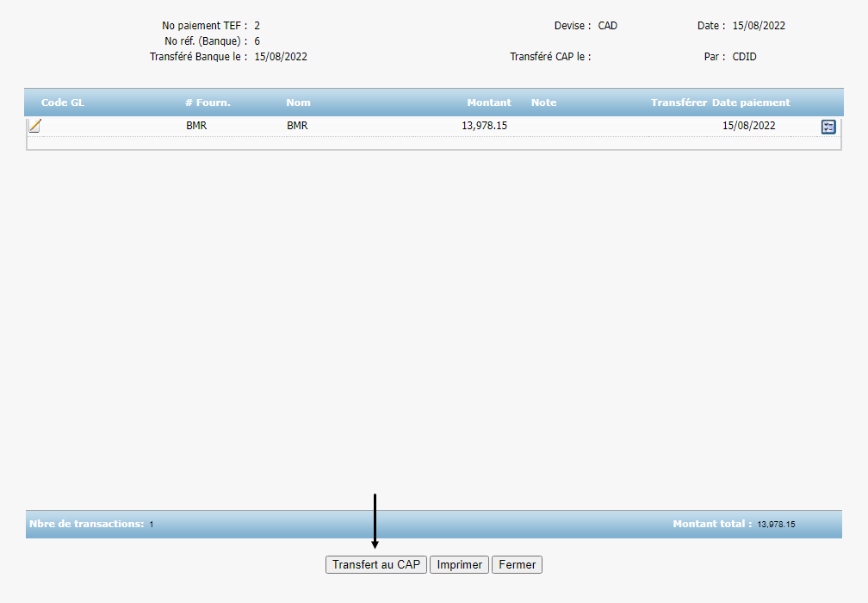Close the page with Fermer button

(x=517, y=565)
